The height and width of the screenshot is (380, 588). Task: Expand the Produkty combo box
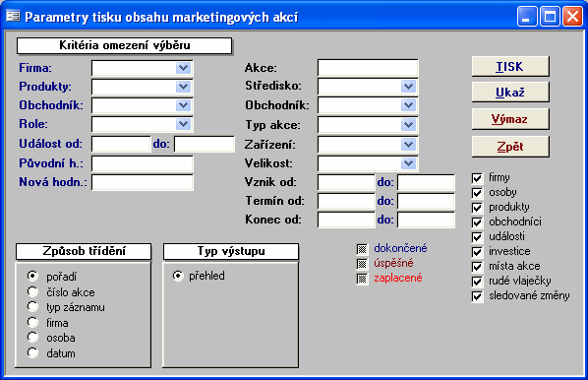(x=183, y=87)
